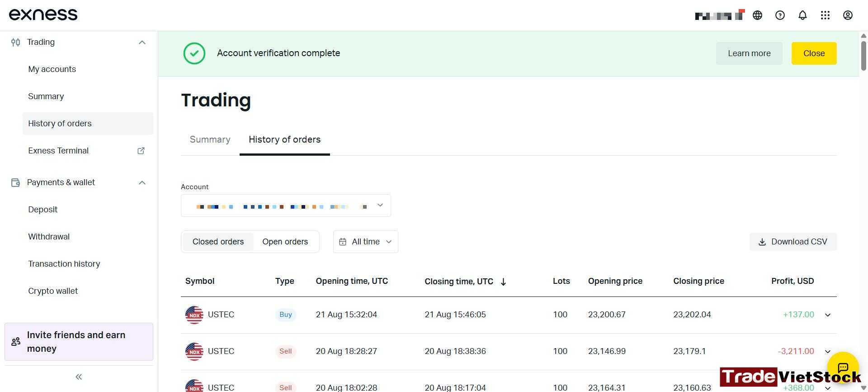This screenshot has width=868, height=392.
Task: Open the apps grid icon
Action: [825, 15]
